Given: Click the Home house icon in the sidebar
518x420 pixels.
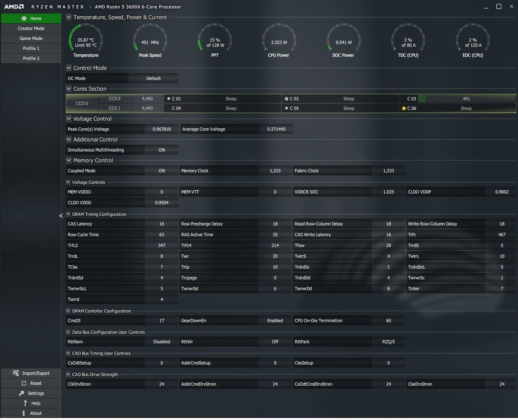Looking at the screenshot, I should pyautogui.click(x=24, y=18).
